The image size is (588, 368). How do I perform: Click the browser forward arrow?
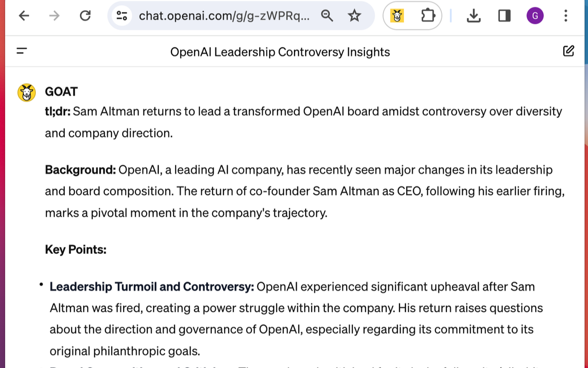(54, 16)
